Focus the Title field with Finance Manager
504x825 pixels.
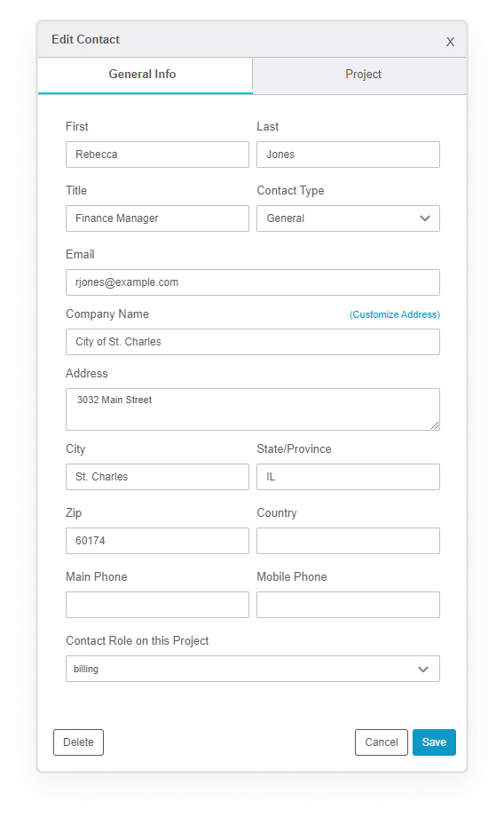point(157,218)
